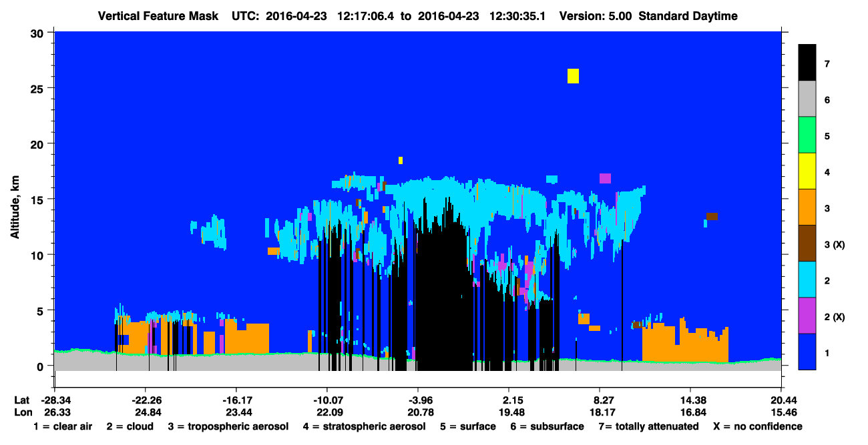Click the "7= totally attenuated" legend text

pyautogui.click(x=650, y=426)
